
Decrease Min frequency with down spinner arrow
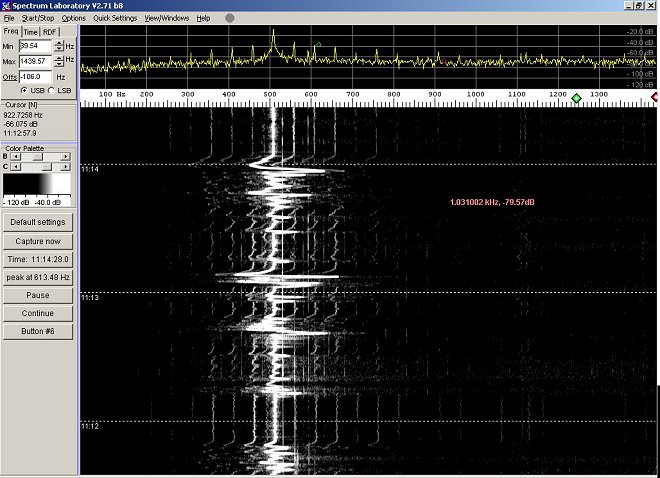59,49
